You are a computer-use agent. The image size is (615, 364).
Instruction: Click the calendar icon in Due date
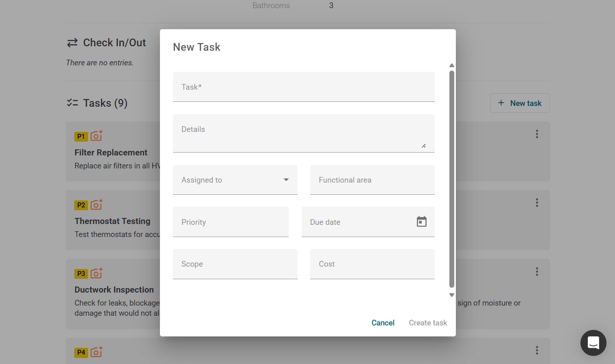pyautogui.click(x=421, y=222)
